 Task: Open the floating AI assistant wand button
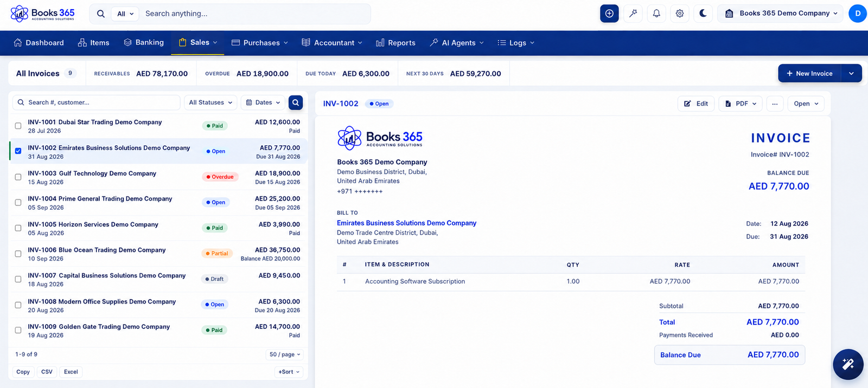848,364
